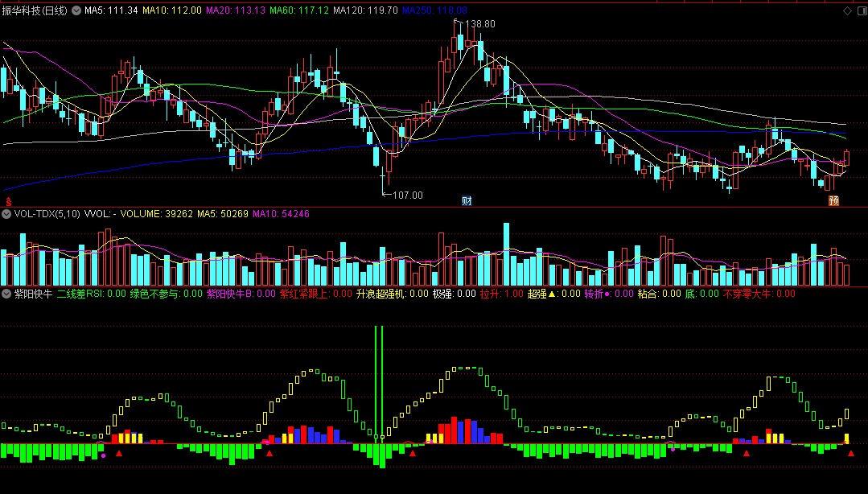868x494 pixels.
Task: Click the diamond icon at top right
Action: coord(848,10)
